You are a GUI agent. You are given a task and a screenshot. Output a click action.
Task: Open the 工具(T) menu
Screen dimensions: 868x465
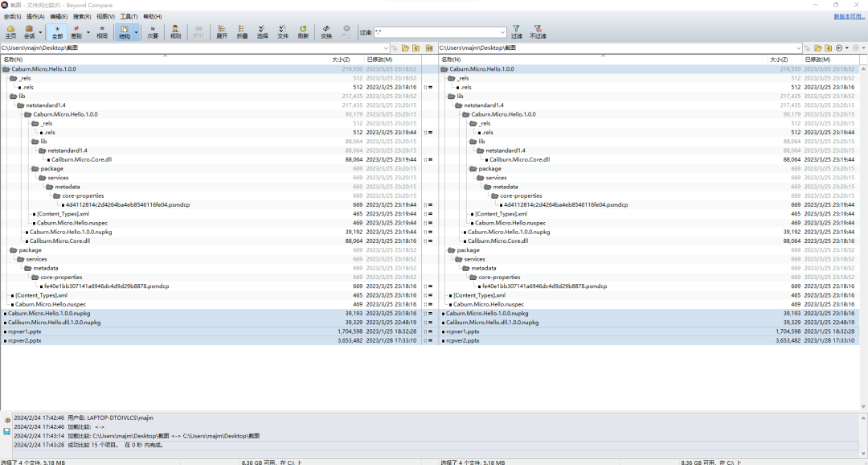129,17
